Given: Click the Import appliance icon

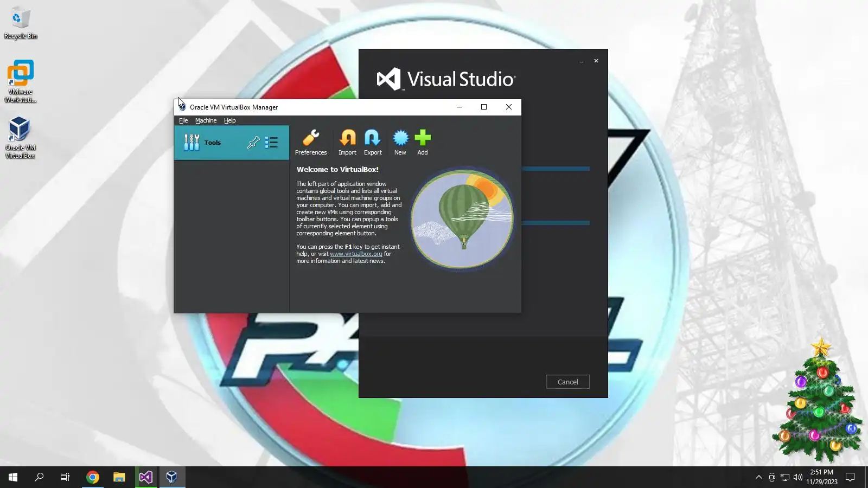Looking at the screenshot, I should pos(347,142).
